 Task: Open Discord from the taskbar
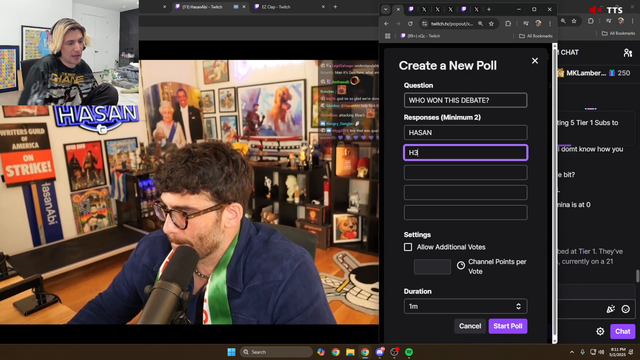coord(380,352)
